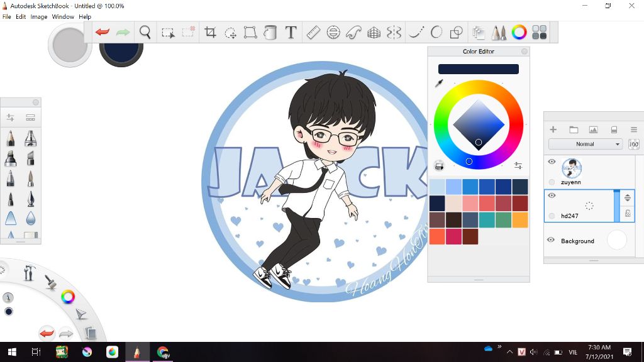Add a new layer with plus icon
This screenshot has height=362, width=644.
point(553,129)
